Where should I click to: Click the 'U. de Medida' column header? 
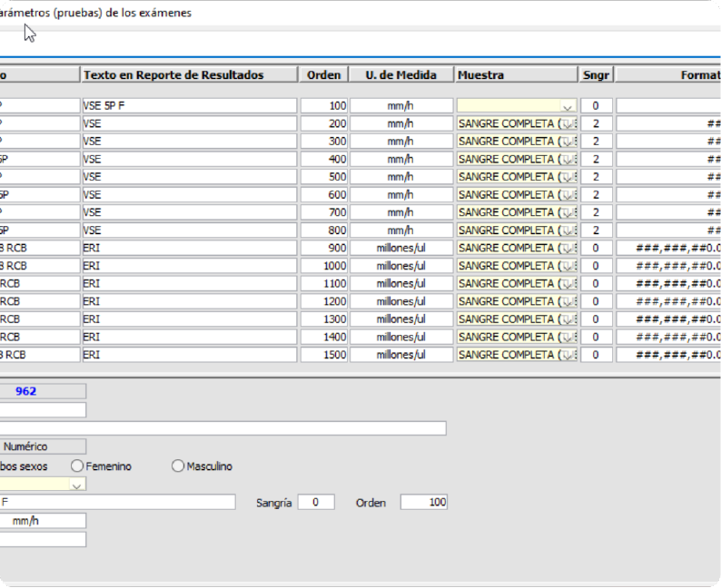[x=400, y=75]
